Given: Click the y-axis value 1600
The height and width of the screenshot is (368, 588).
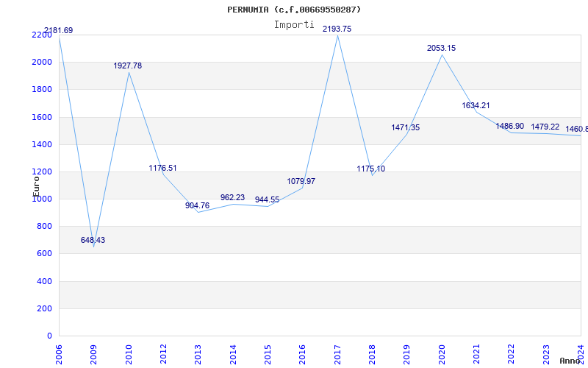Looking at the screenshot, I should (42, 117).
